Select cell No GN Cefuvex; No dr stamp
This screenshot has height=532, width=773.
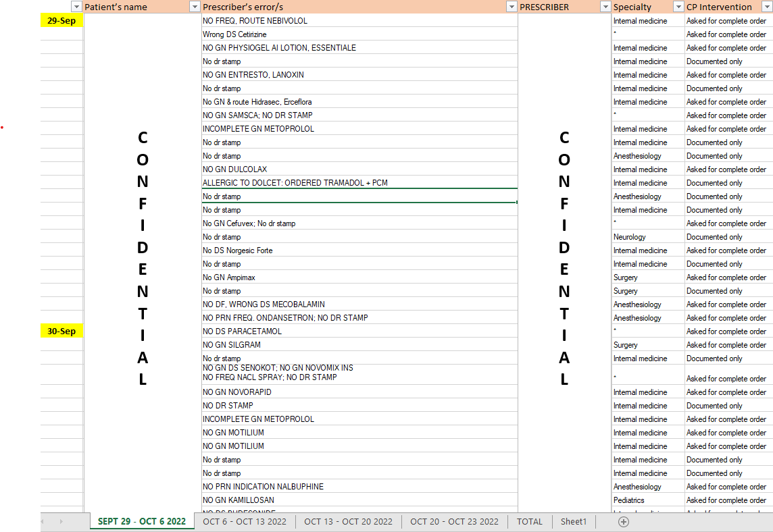(x=359, y=223)
